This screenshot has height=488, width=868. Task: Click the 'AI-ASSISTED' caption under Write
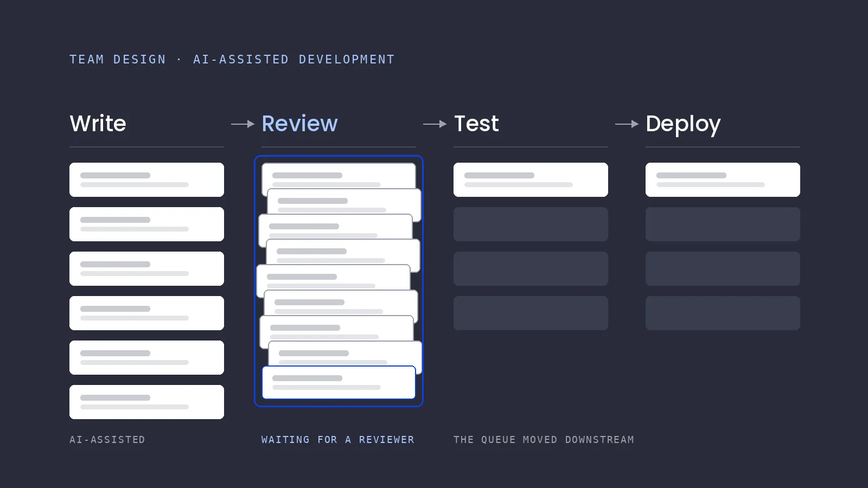coord(107,440)
